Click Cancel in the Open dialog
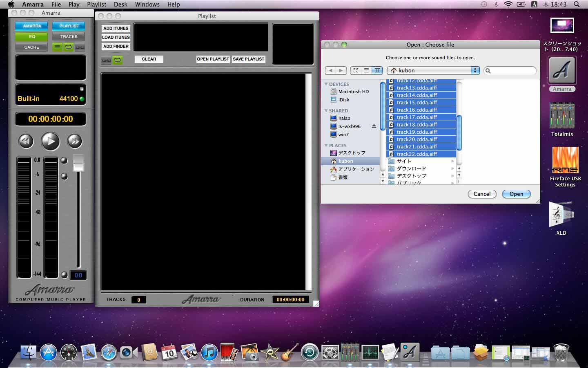 point(482,194)
